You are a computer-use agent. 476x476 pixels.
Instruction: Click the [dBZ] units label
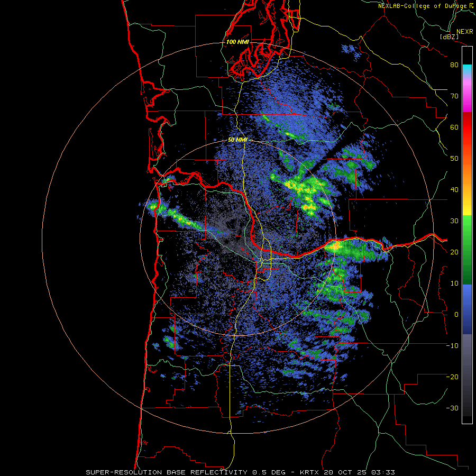[x=449, y=37]
